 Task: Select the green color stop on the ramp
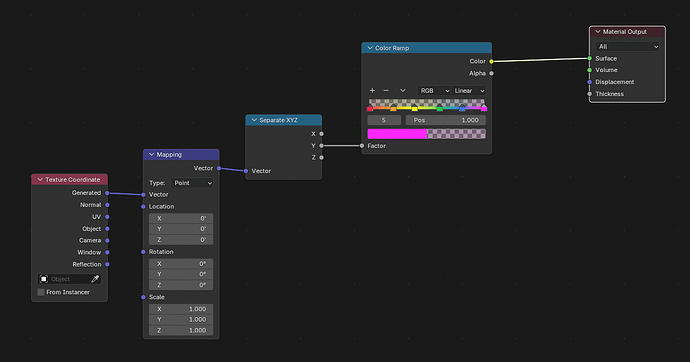pyautogui.click(x=439, y=108)
